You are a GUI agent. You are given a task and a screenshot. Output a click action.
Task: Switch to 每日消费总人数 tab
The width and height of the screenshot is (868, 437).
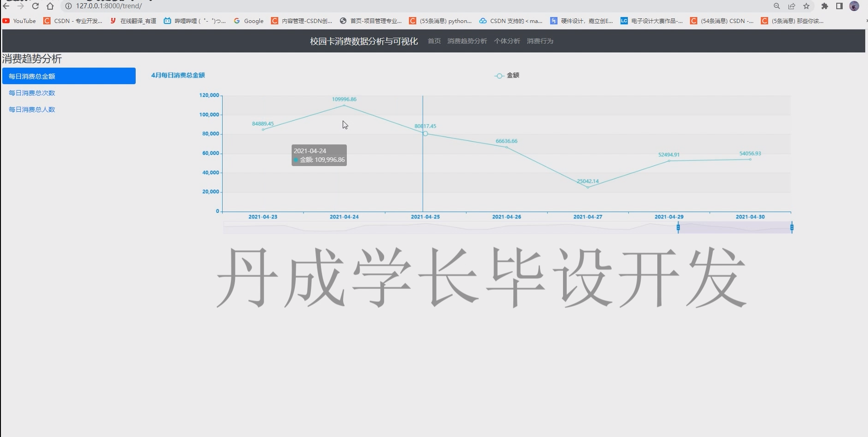[31, 109]
